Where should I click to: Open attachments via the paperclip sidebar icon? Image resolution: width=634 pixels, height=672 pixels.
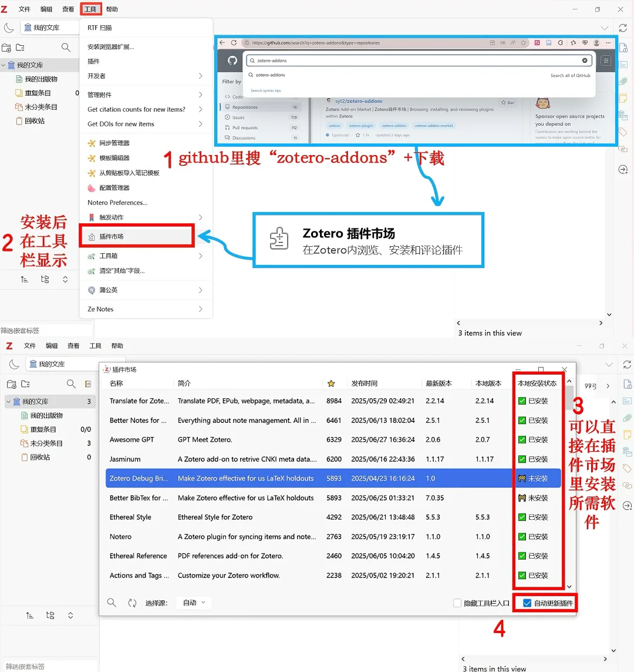(623, 80)
